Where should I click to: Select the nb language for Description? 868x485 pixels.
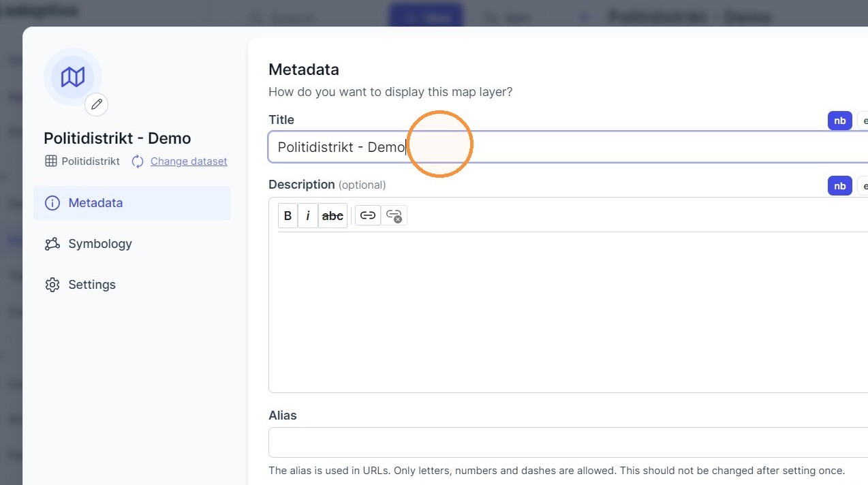840,186
